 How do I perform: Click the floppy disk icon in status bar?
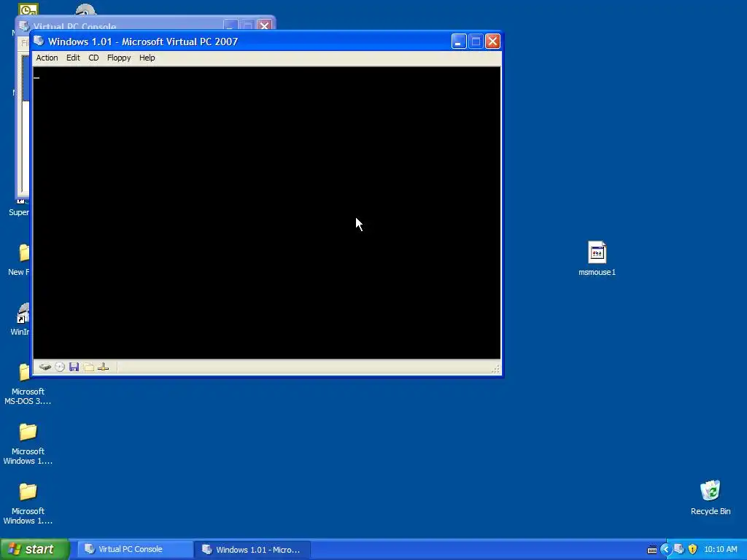tap(74, 367)
